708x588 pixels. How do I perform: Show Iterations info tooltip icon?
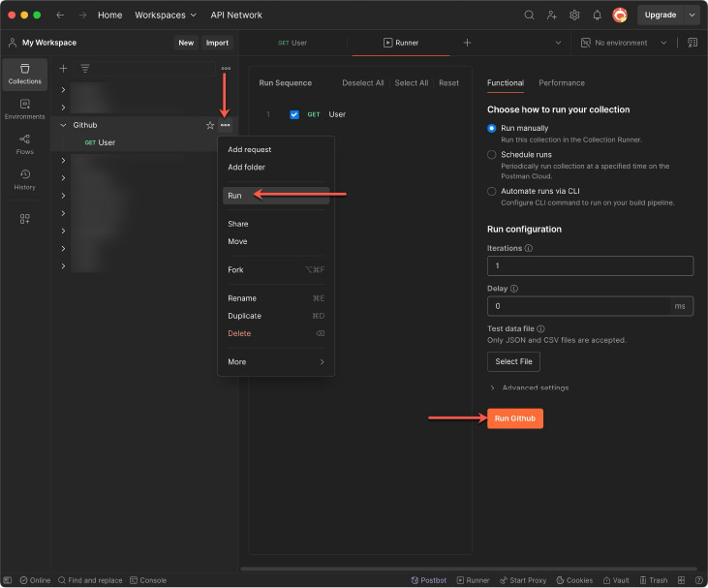[529, 248]
